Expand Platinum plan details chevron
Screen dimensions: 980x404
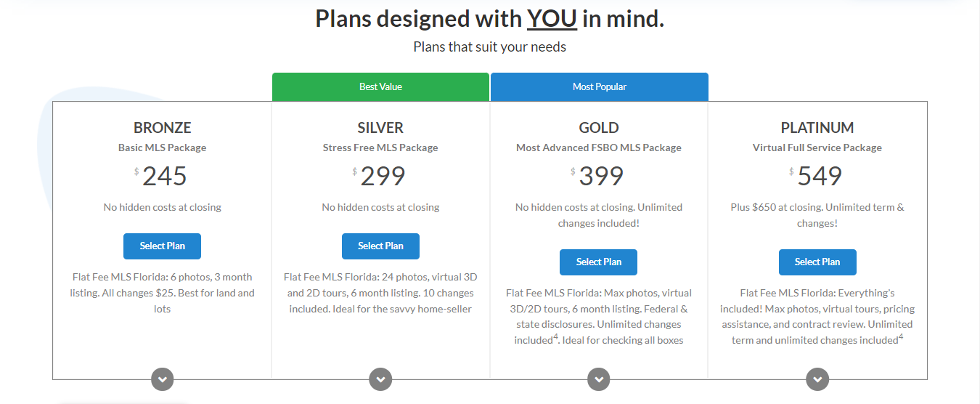(817, 379)
